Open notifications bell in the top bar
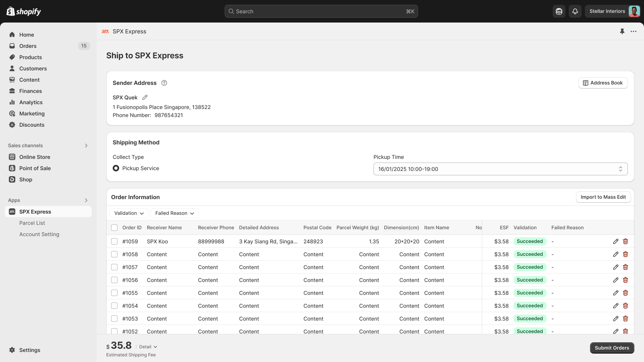This screenshot has width=644, height=362. pos(575,11)
